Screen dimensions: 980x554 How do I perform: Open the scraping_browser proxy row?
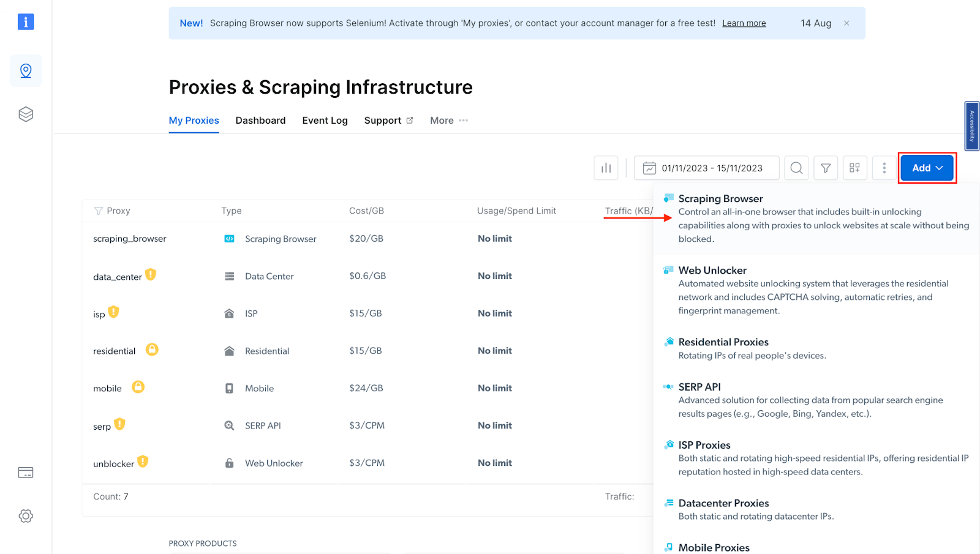pyautogui.click(x=130, y=239)
